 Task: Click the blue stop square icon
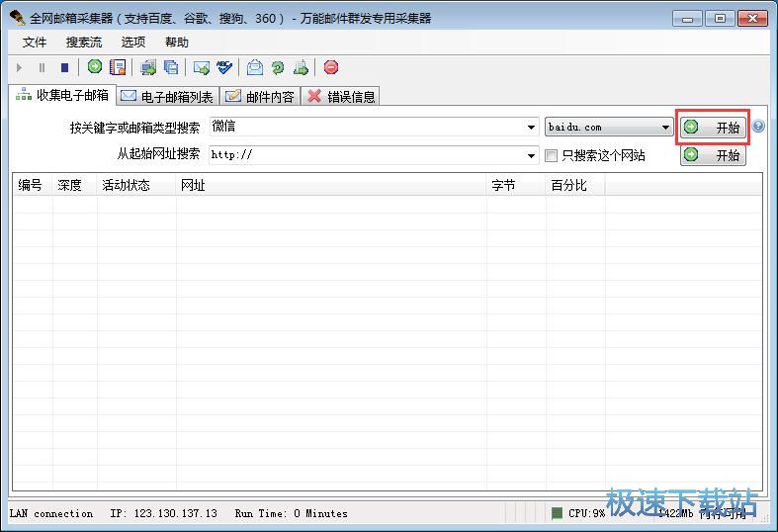pyautogui.click(x=64, y=67)
